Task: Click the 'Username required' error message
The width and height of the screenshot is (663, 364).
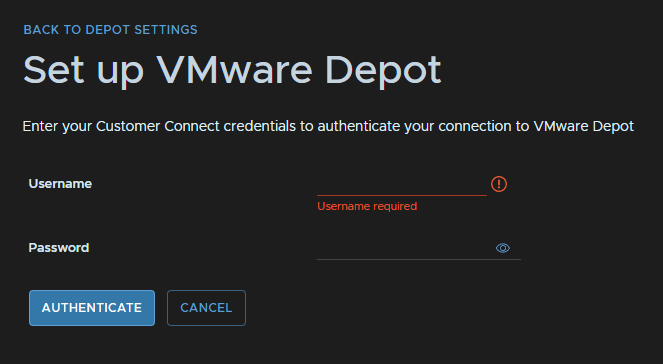Action: pos(367,206)
